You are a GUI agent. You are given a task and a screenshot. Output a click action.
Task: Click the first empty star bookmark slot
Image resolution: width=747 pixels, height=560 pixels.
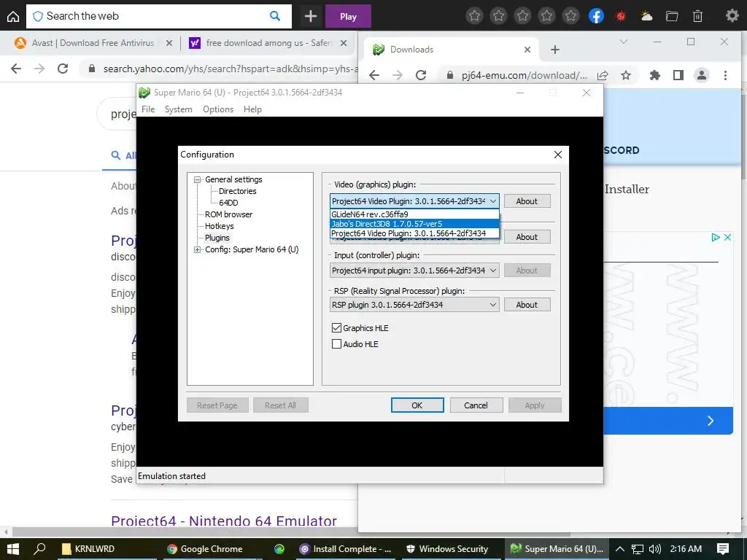pyautogui.click(x=474, y=16)
